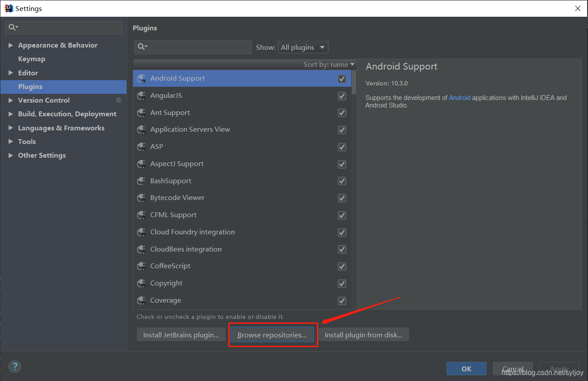Confirm with the OK button
The height and width of the screenshot is (381, 588).
point(466,369)
